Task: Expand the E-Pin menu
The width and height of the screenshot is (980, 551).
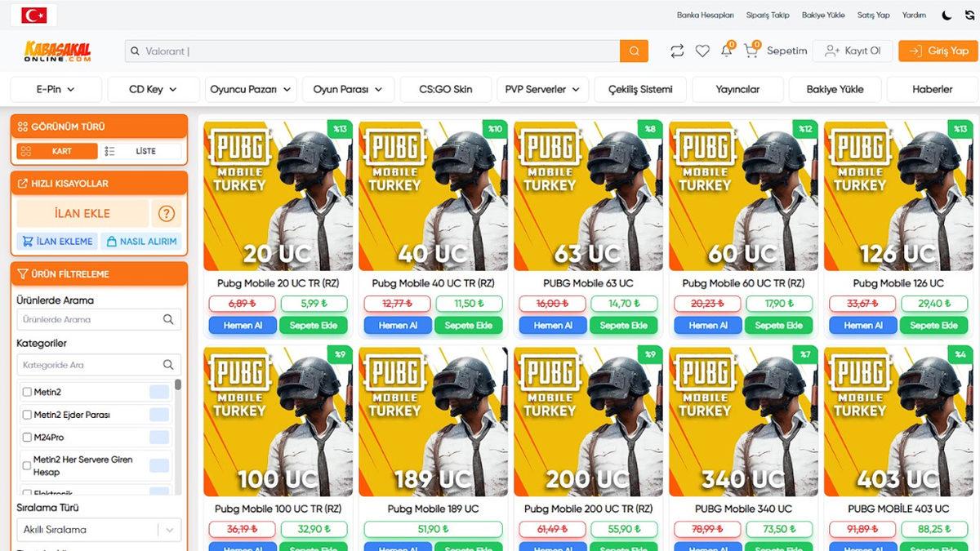Action: (55, 89)
